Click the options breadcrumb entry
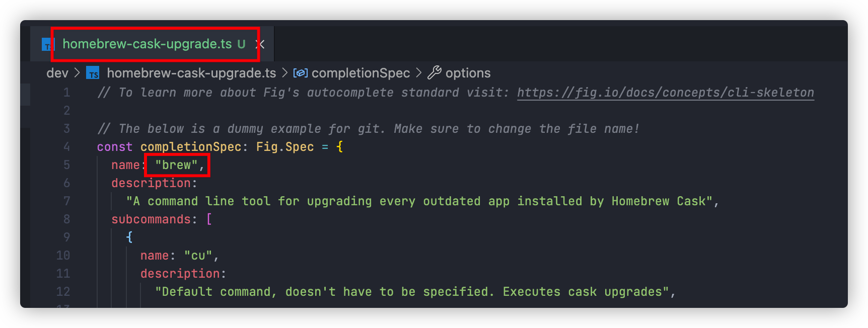The image size is (868, 328). 468,73
